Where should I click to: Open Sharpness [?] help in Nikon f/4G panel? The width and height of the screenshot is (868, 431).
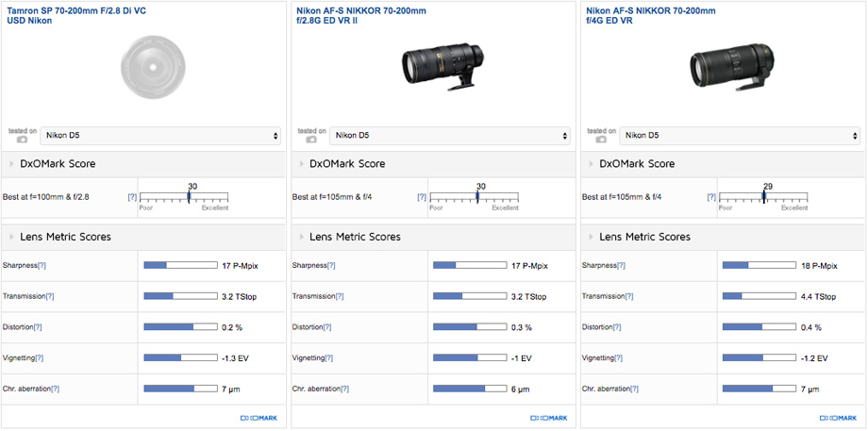pos(621,266)
